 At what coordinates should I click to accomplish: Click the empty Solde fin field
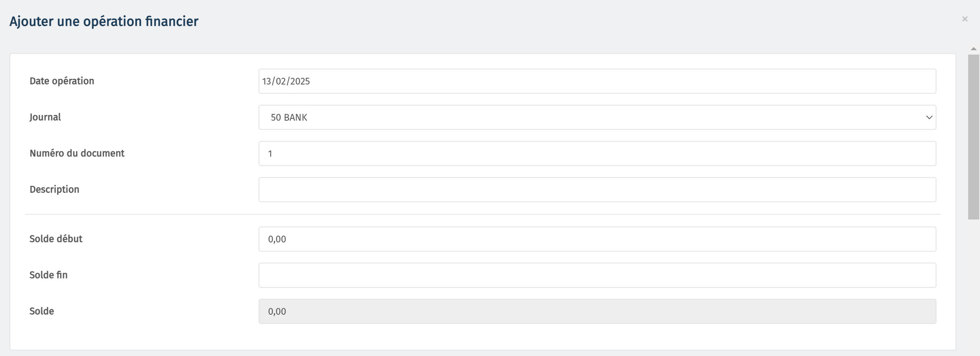597,275
